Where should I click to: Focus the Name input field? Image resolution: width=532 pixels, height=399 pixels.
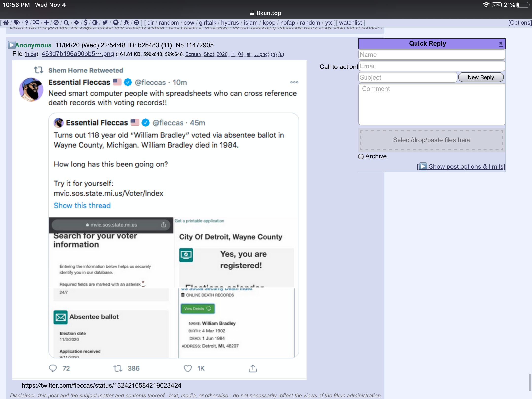point(432,55)
